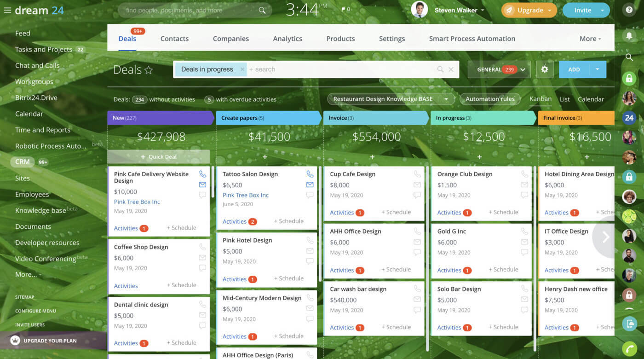The image size is (644, 359).
Task: Click the notifications bell icon
Action: 629,35
